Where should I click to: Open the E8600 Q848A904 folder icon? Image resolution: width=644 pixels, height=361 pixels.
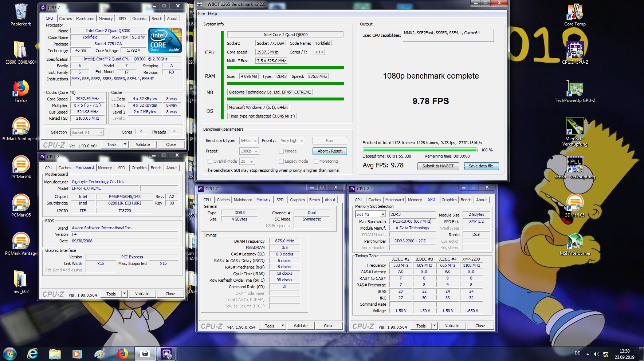(21, 50)
